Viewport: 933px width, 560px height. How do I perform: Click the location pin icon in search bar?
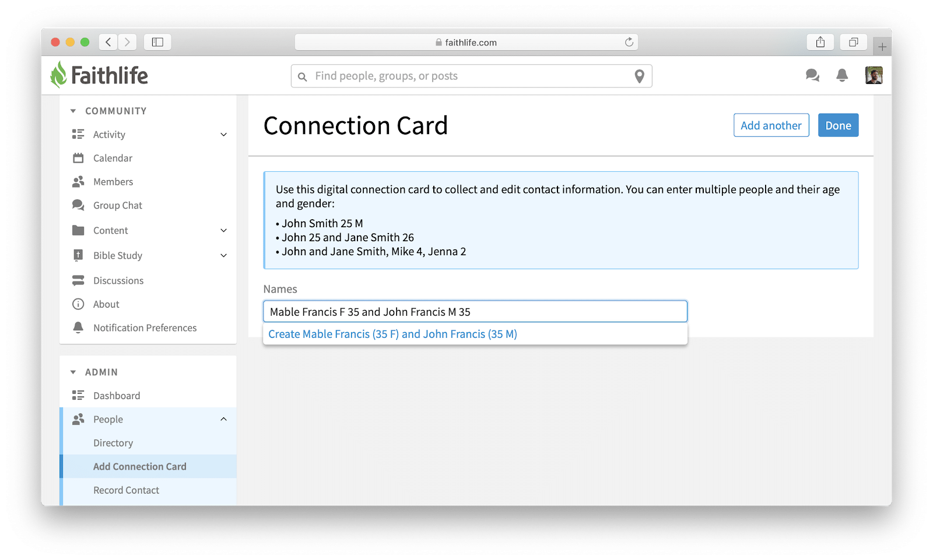[x=639, y=76]
